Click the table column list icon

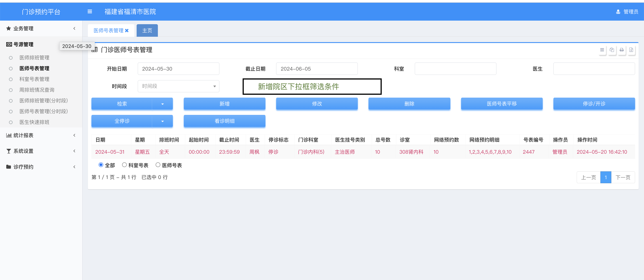[x=602, y=50]
